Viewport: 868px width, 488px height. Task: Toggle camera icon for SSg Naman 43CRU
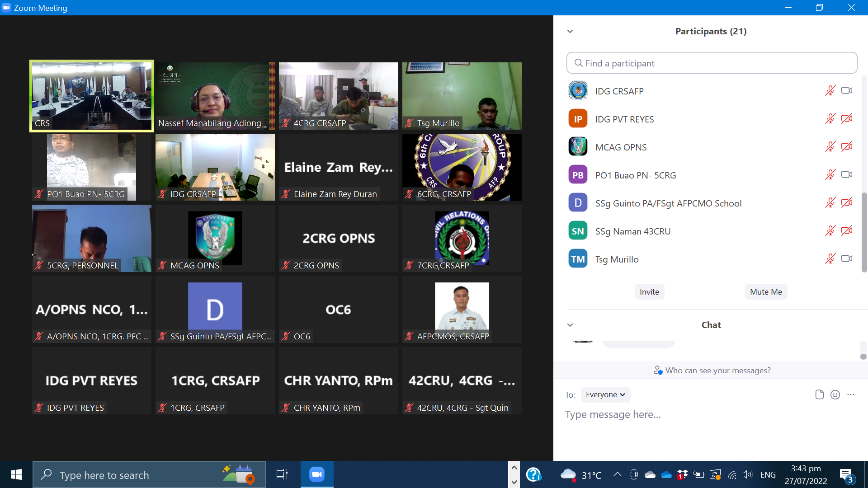(x=847, y=231)
